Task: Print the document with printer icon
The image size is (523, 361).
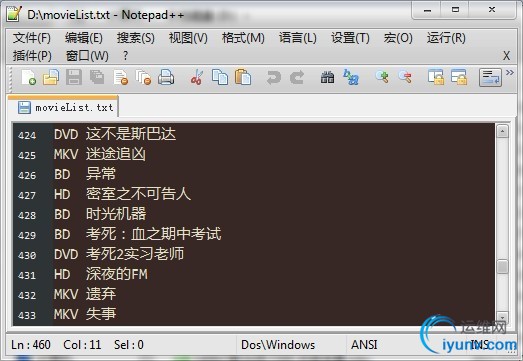Action: [x=166, y=77]
